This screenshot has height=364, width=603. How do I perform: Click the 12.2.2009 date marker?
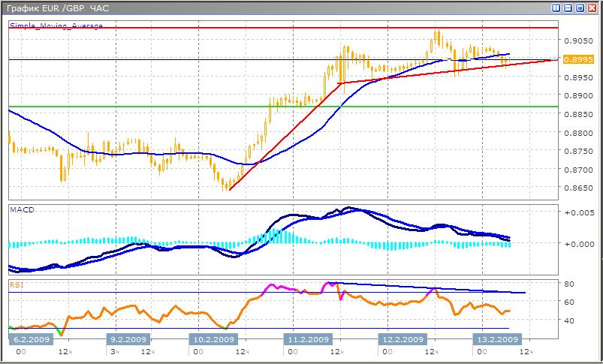pos(401,339)
